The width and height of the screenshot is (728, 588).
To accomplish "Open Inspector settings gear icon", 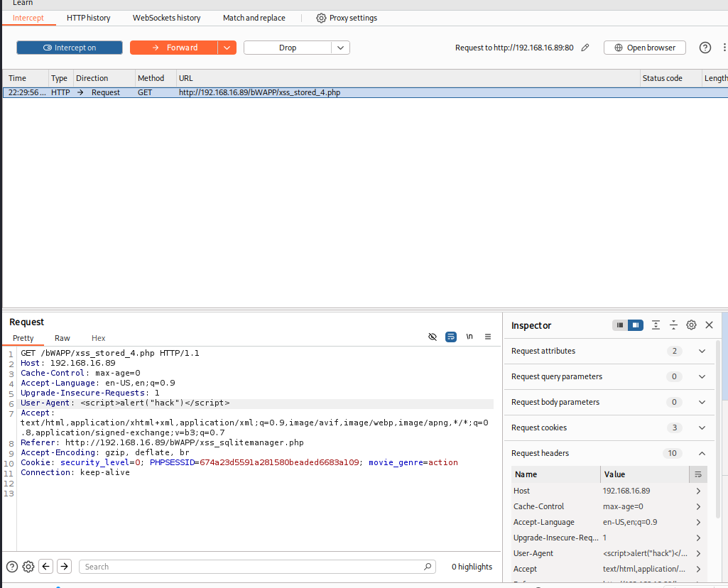I will (691, 325).
